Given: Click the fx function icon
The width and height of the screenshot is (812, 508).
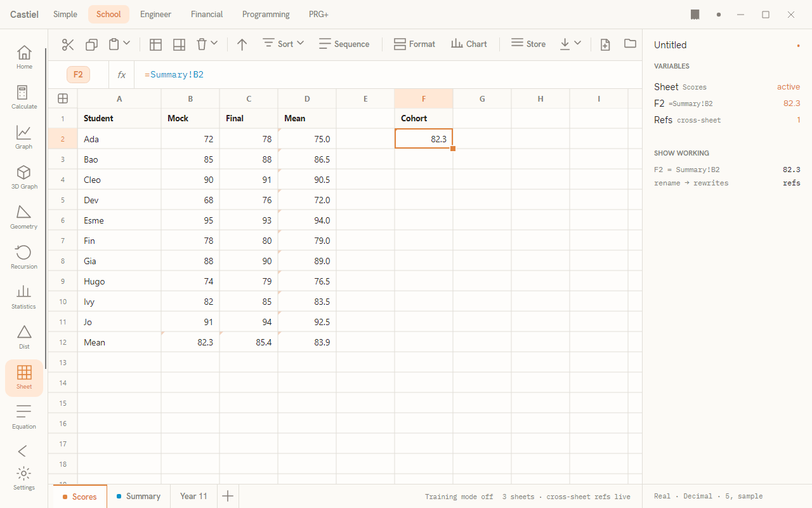Looking at the screenshot, I should click(121, 75).
